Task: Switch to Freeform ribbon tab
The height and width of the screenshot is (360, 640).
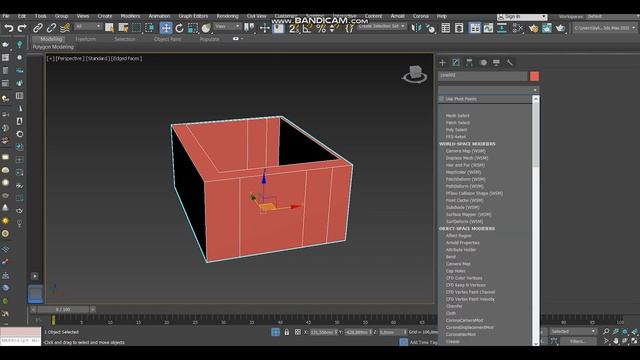Action: coord(86,39)
